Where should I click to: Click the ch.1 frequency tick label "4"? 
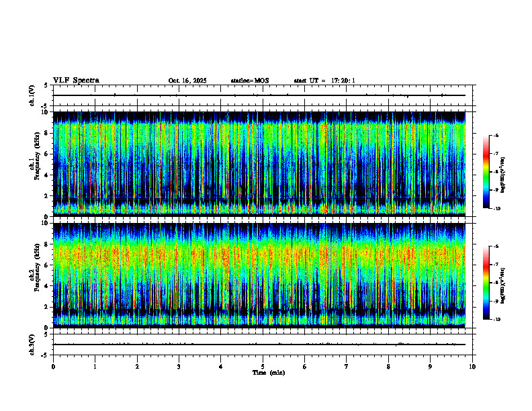(46, 175)
